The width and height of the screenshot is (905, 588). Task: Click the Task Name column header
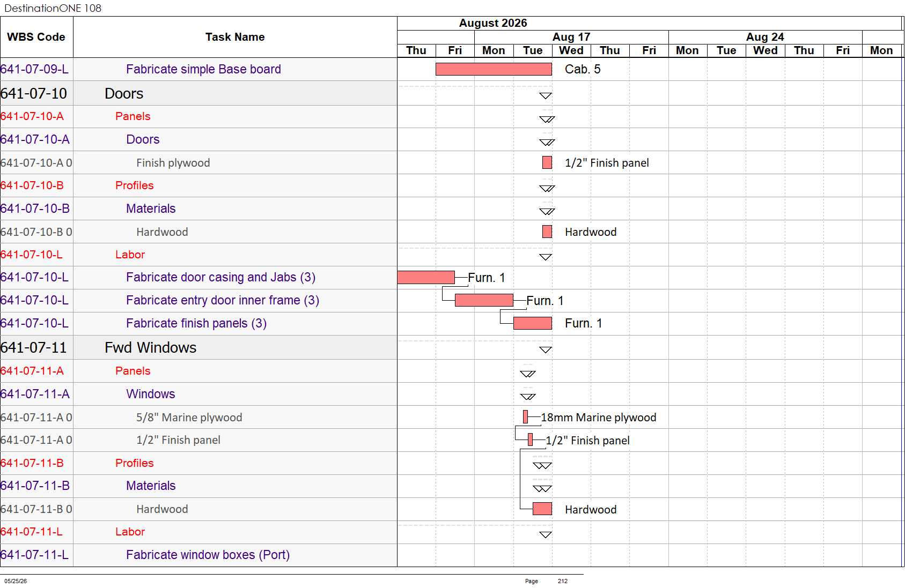tap(235, 37)
